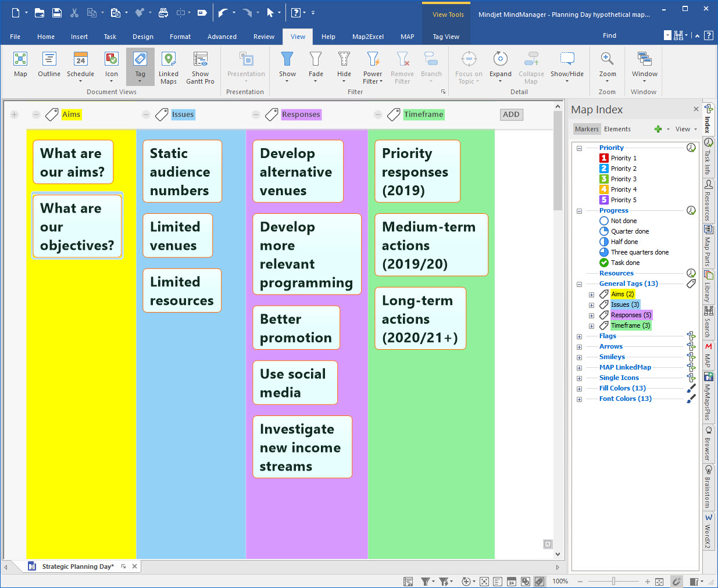Screen dimensions: 718x588
Task: Click the Fade filter icon
Action: pos(316,64)
